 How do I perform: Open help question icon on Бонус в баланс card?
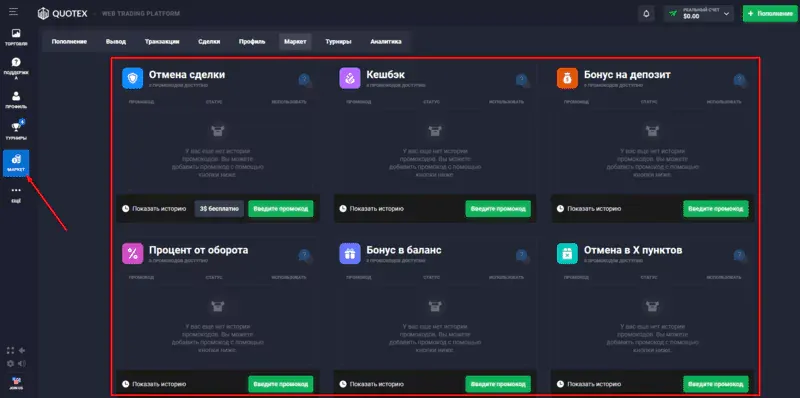click(x=522, y=255)
